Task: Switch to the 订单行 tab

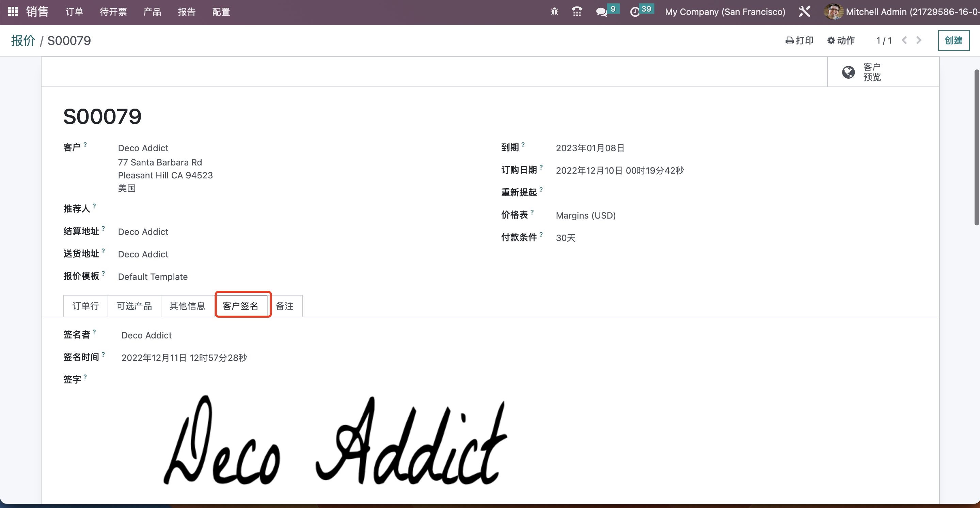Action: tap(85, 306)
